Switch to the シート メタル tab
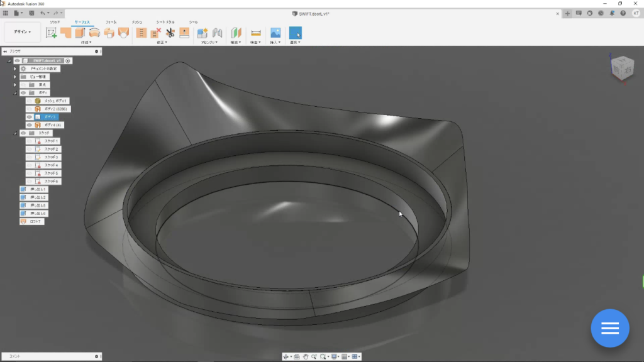The image size is (644, 362). coord(165,22)
